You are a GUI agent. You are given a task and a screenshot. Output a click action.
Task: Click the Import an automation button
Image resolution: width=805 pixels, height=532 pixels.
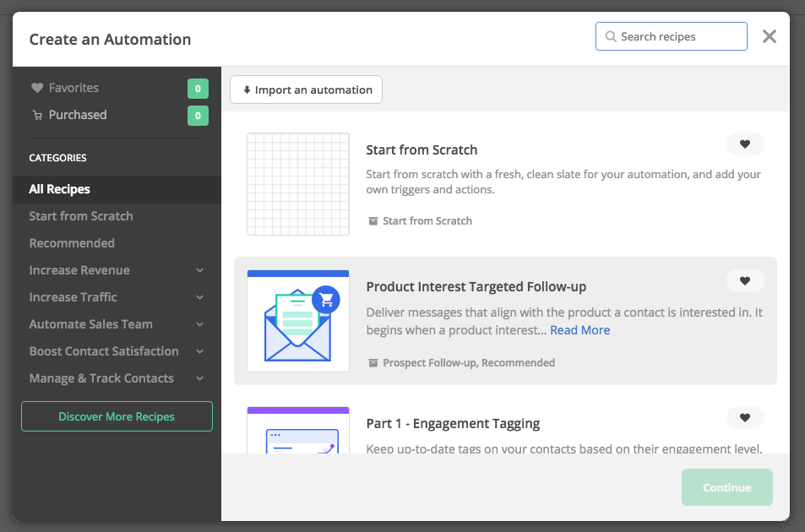pyautogui.click(x=306, y=89)
